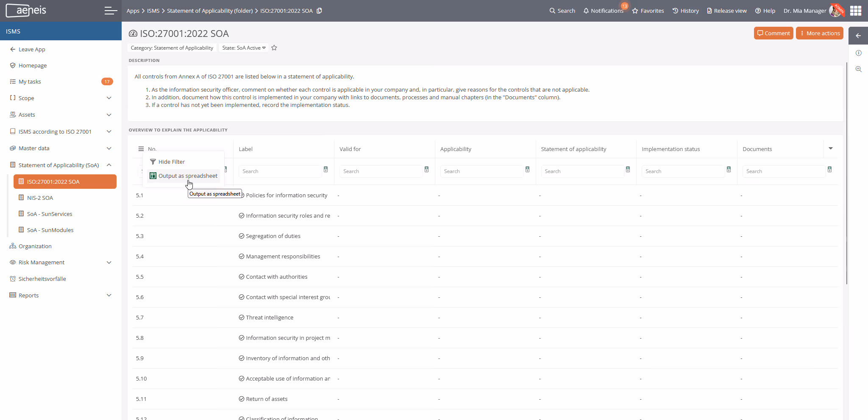This screenshot has height=420, width=868.
Task: Expand ISMS according to ISO 27001
Action: click(x=109, y=132)
